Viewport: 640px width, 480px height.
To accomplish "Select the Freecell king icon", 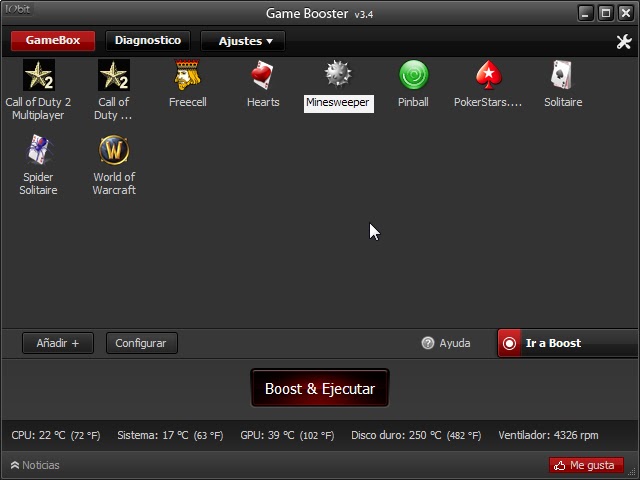I will 187,75.
